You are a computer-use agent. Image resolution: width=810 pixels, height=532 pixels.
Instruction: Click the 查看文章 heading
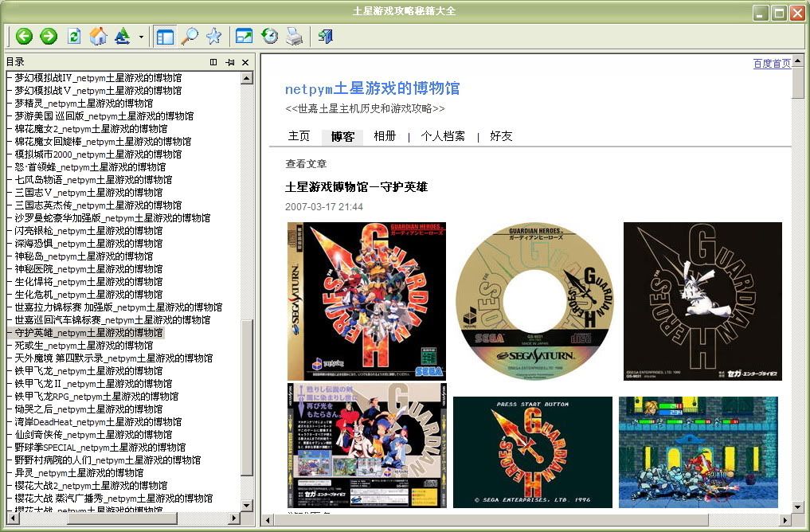(x=306, y=164)
